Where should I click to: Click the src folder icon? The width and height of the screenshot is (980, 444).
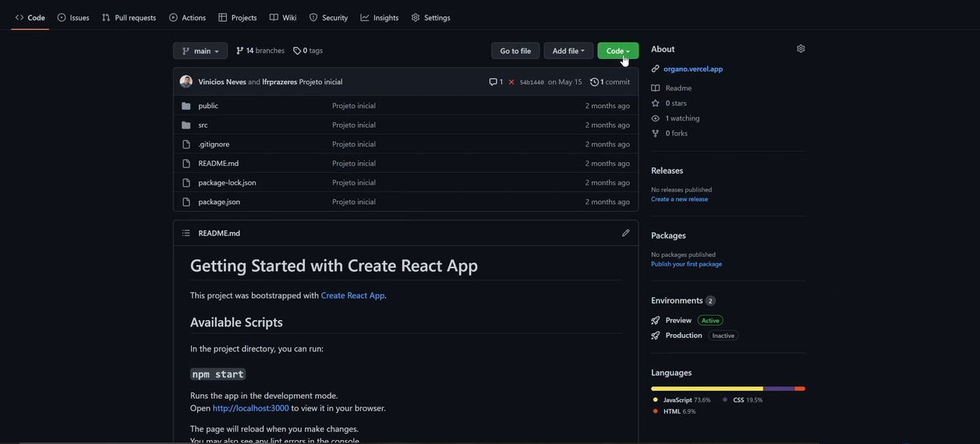[x=186, y=125]
